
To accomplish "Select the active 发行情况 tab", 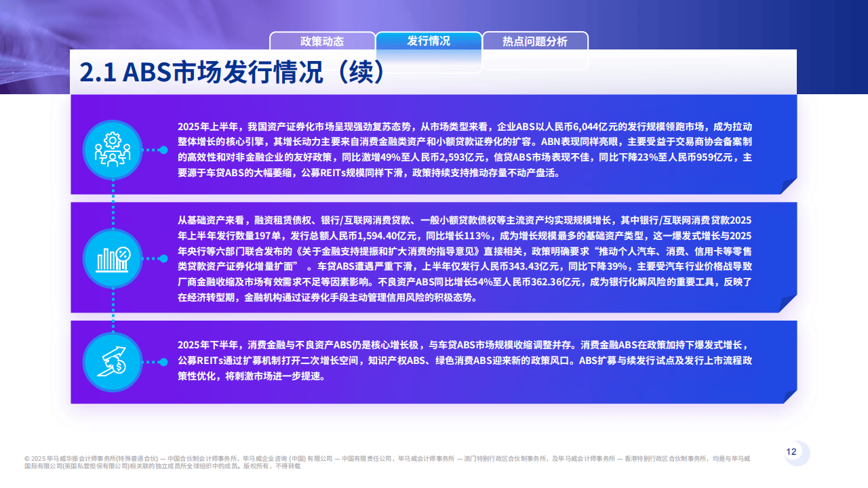I will pyautogui.click(x=429, y=41).
